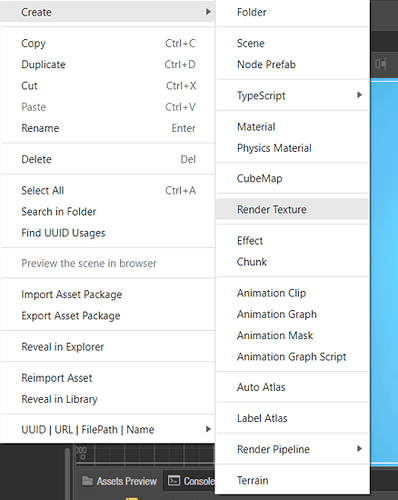The image size is (398, 500).
Task: Create a Physics Material
Action: [x=292, y=148]
